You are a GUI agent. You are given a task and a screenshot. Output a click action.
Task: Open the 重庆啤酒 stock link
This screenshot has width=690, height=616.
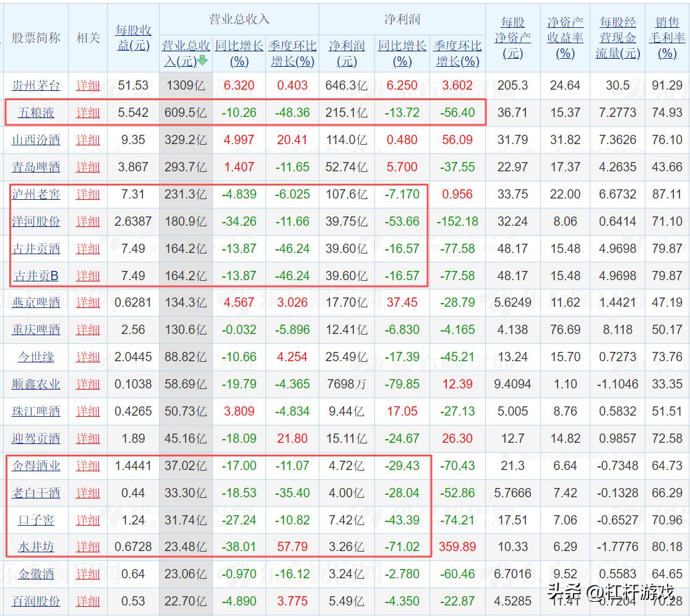coord(36,330)
